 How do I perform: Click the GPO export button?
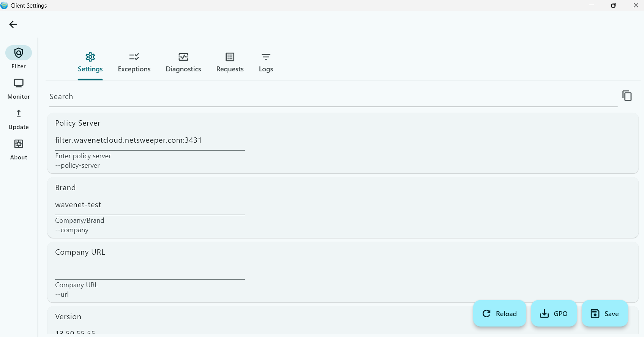click(554, 313)
